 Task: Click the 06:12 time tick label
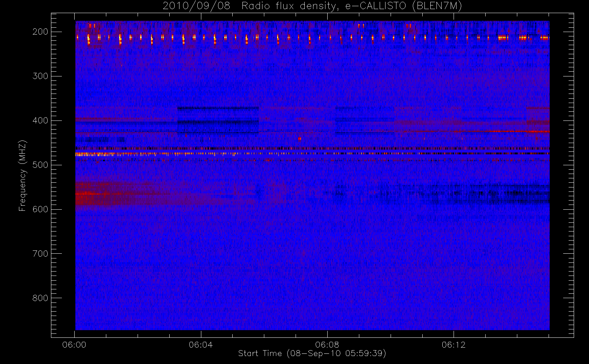pyautogui.click(x=454, y=345)
